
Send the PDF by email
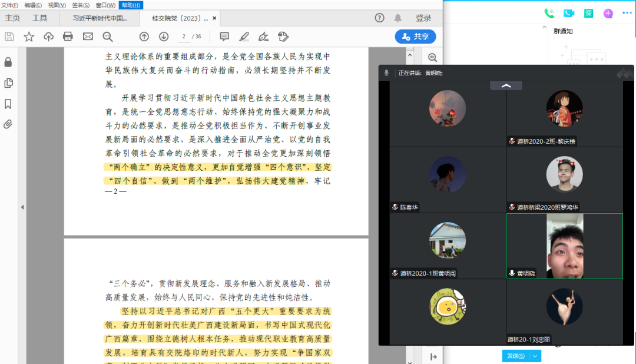click(88, 37)
